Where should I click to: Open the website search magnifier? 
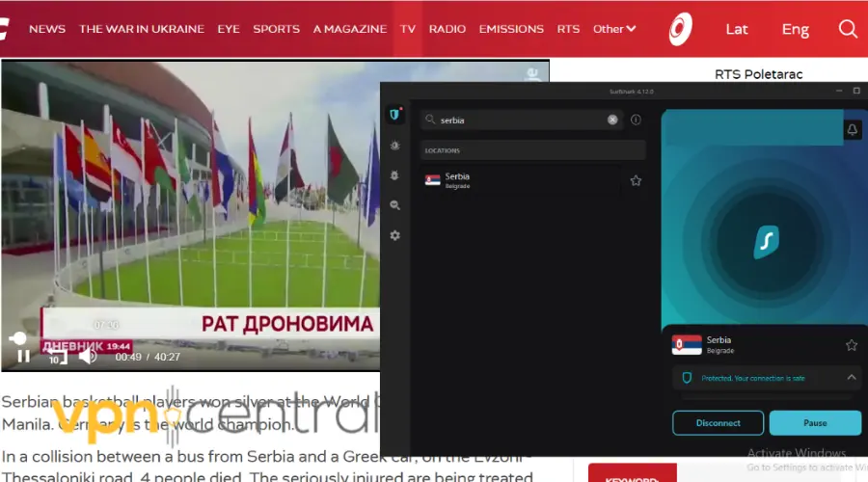point(848,29)
